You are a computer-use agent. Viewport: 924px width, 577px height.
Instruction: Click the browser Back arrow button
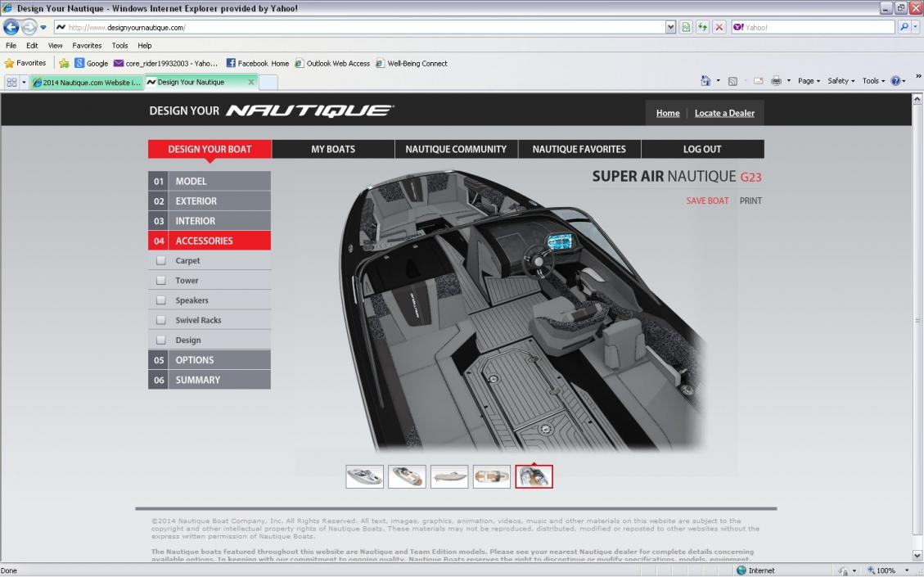pyautogui.click(x=11, y=27)
